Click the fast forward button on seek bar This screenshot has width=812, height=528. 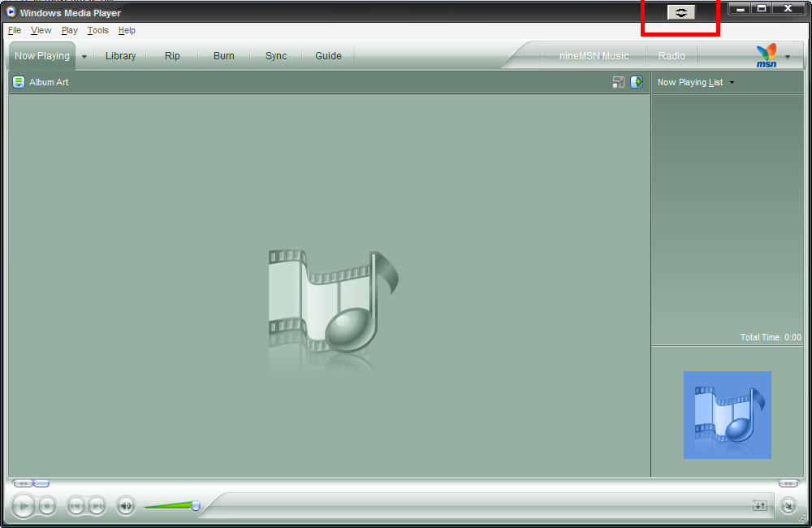click(788, 483)
